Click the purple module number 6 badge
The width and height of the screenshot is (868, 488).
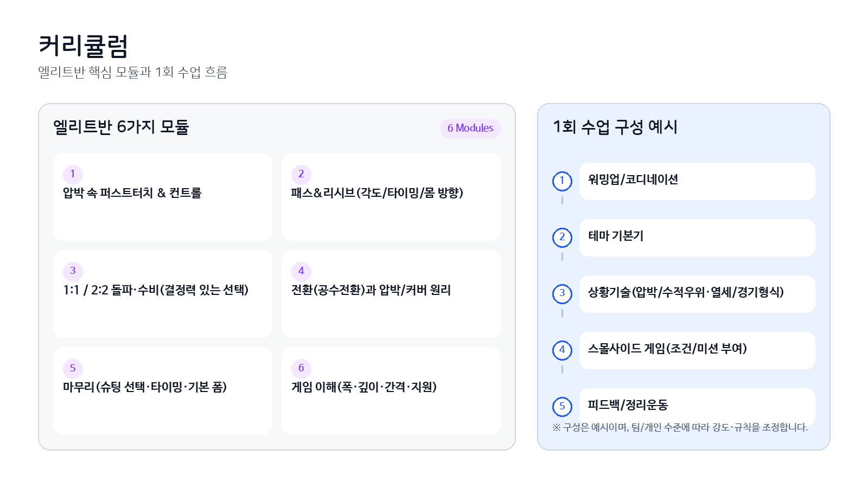301,368
